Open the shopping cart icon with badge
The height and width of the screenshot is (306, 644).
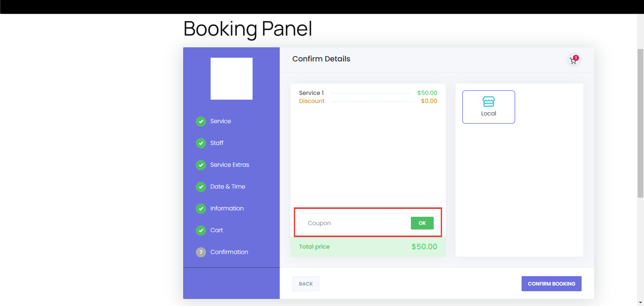pos(574,60)
